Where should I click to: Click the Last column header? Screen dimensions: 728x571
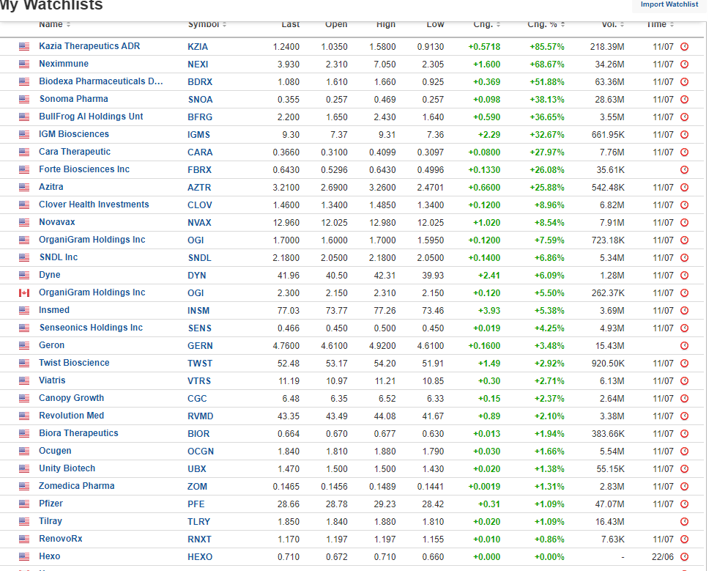pos(291,24)
